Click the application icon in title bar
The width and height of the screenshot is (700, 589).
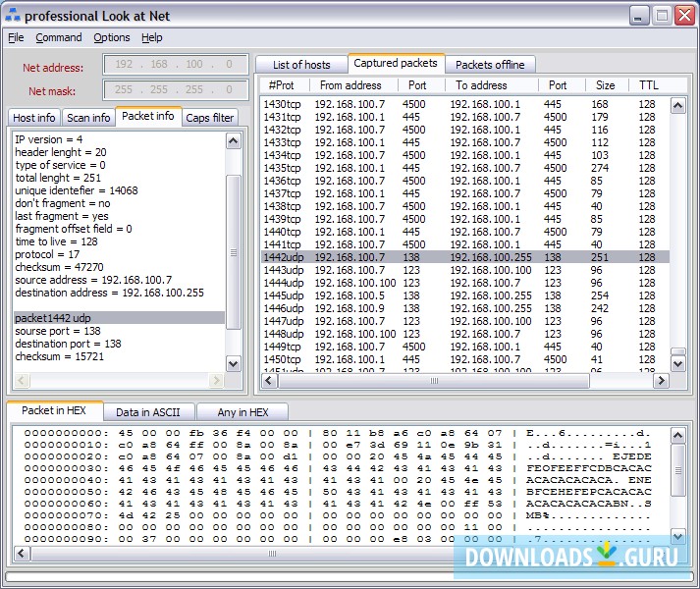point(12,15)
